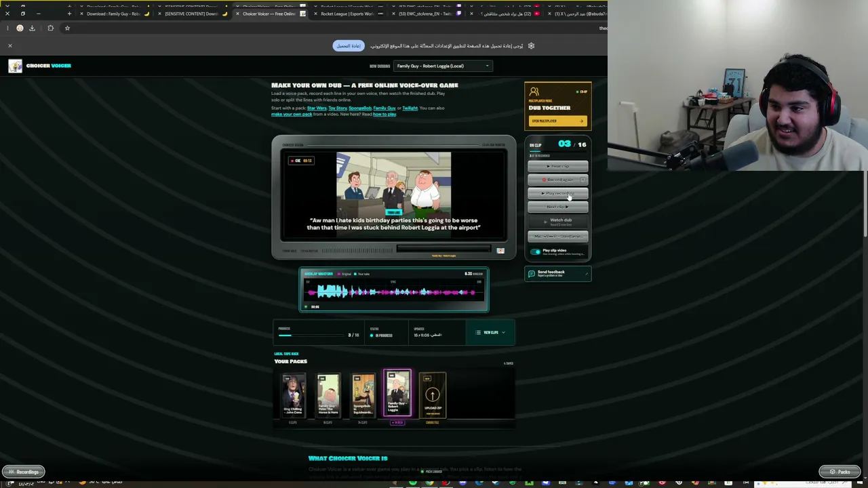This screenshot has width=868, height=488.
Task: Open the Twilight pack link
Action: pyautogui.click(x=410, y=108)
